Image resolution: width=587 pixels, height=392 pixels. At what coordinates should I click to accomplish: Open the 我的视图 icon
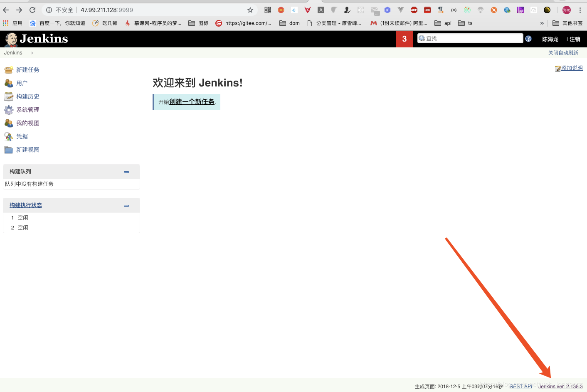click(x=9, y=123)
